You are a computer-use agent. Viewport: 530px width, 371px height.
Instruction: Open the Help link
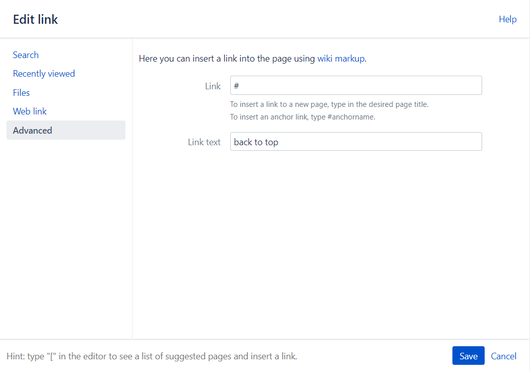click(x=508, y=19)
